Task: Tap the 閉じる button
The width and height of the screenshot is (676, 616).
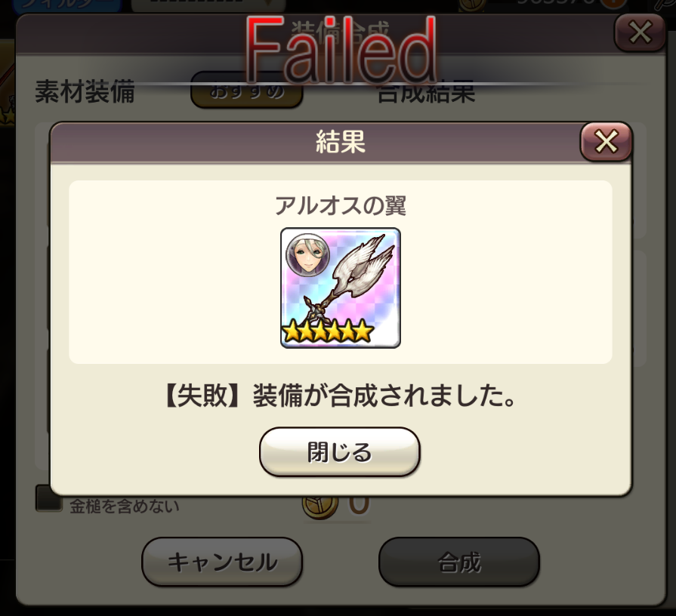Action: point(340,452)
